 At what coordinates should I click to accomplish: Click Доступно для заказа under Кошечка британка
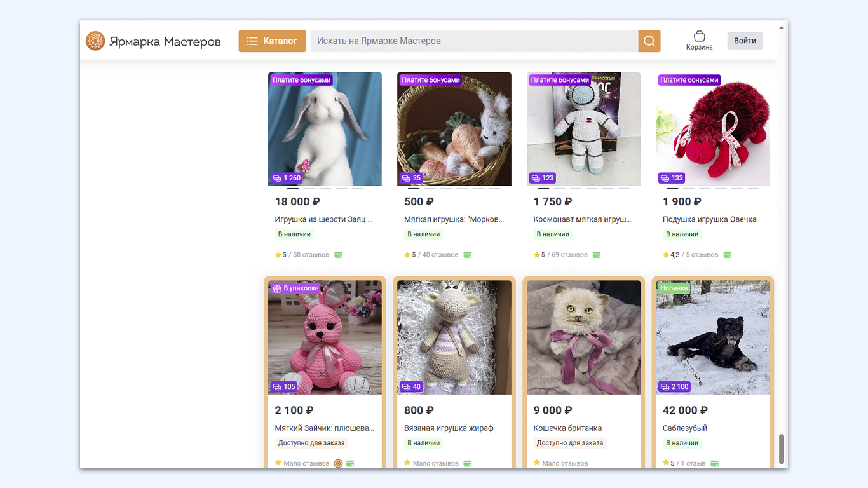pyautogui.click(x=570, y=443)
